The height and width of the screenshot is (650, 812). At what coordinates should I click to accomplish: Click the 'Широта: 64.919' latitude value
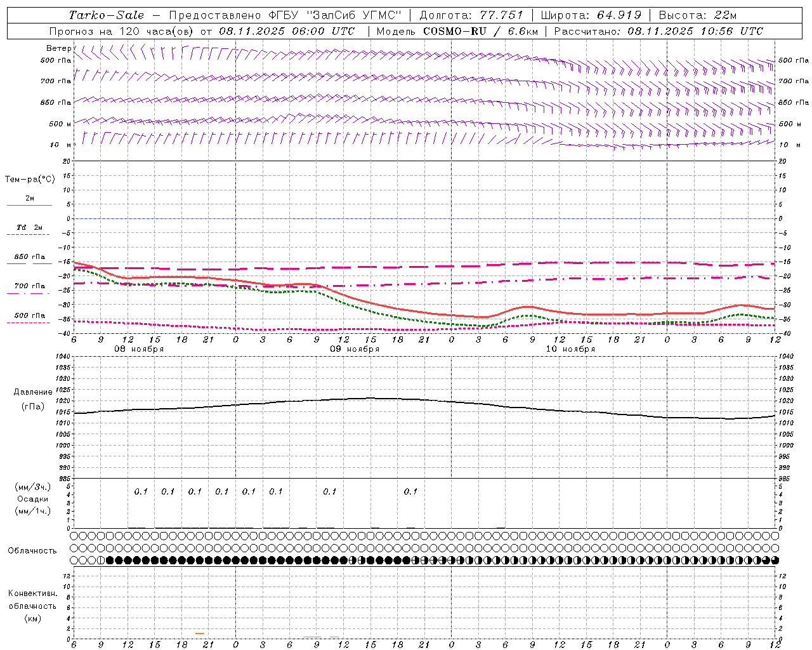[591, 15]
